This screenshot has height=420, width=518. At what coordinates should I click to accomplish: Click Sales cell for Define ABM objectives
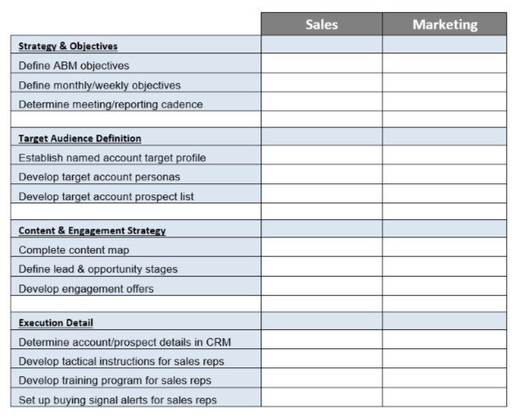pos(321,65)
